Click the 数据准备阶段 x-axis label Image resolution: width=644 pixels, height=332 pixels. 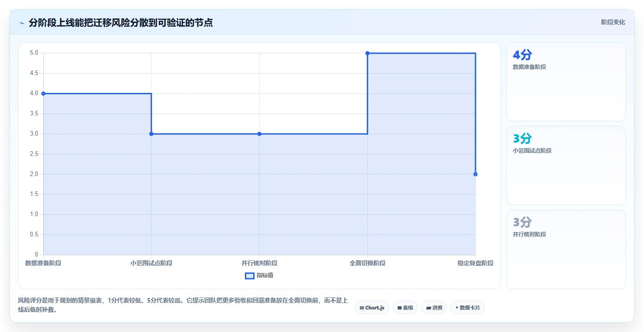pyautogui.click(x=43, y=263)
